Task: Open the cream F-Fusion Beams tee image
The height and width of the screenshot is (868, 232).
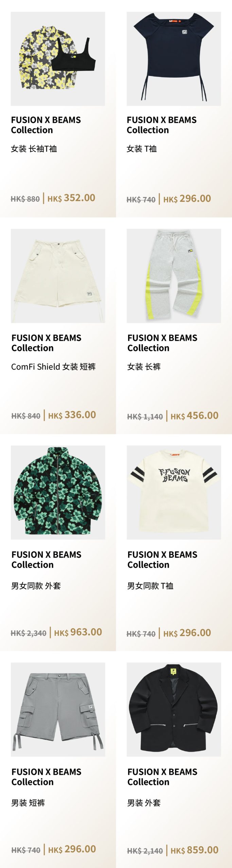Action: [x=174, y=492]
